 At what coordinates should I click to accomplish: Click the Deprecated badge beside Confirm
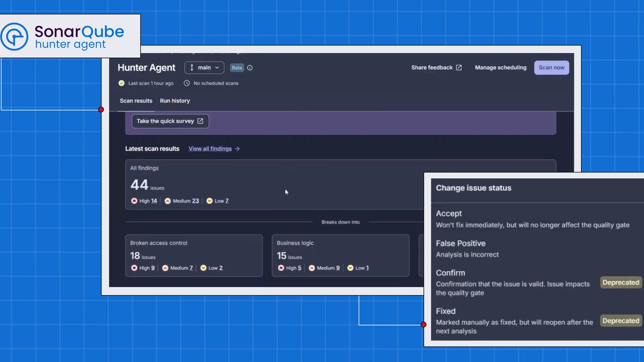tap(620, 283)
